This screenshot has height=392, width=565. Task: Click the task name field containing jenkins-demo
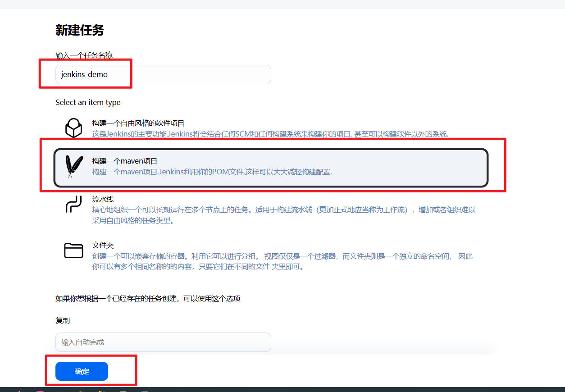(163, 74)
